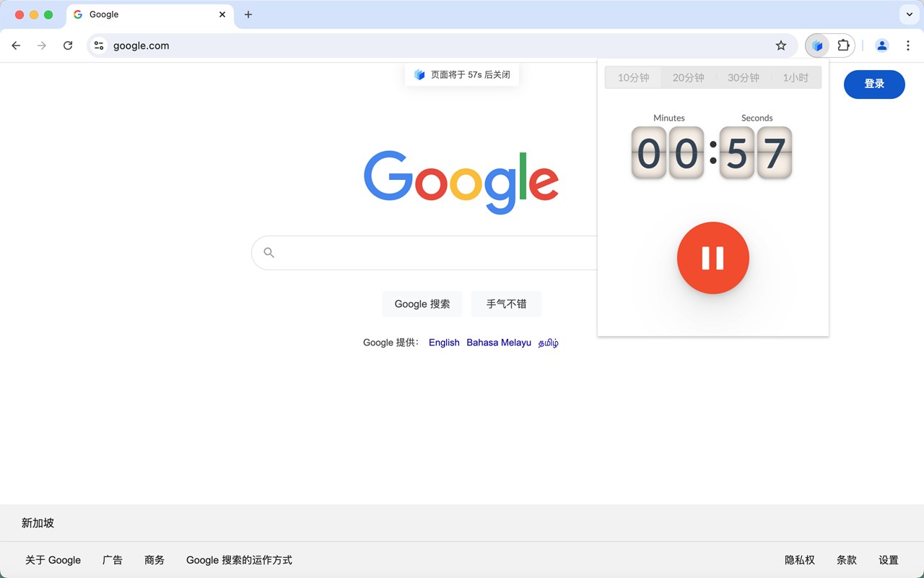Choose the 20分钟 timer preset

pos(688,77)
